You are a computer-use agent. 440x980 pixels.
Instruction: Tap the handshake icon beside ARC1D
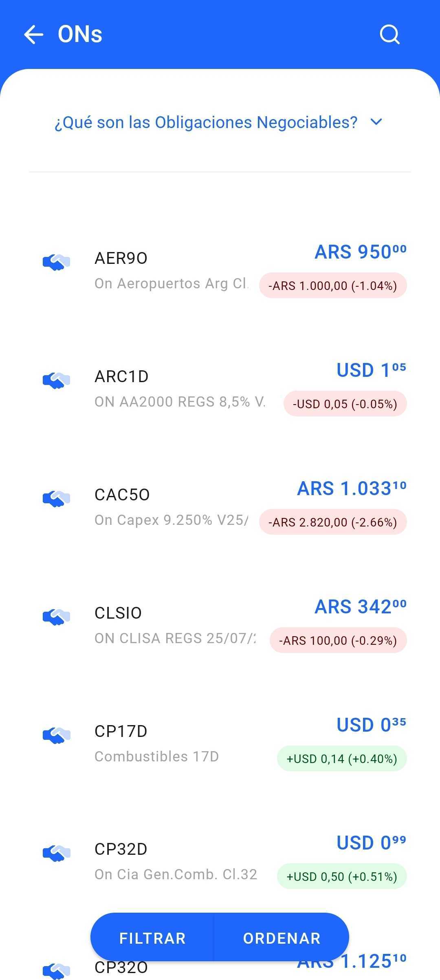pyautogui.click(x=56, y=380)
